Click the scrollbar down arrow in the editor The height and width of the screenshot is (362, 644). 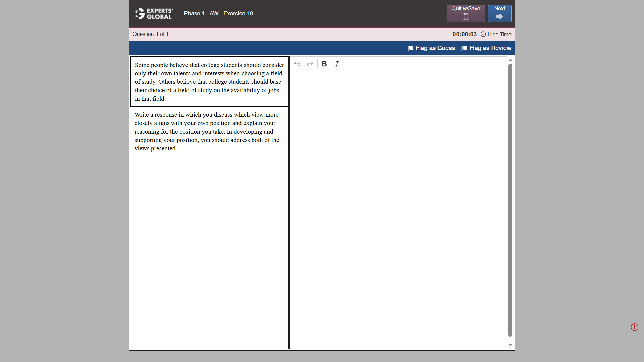click(510, 345)
